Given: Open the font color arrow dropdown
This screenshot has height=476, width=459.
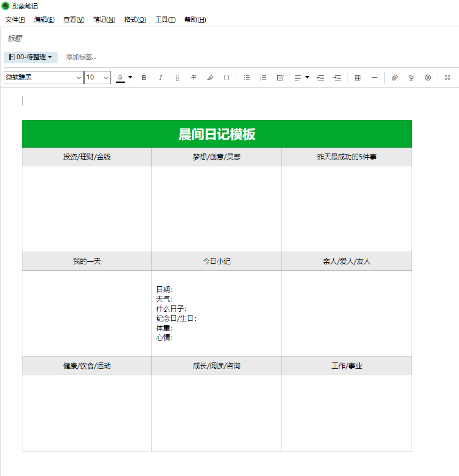Looking at the screenshot, I should pyautogui.click(x=130, y=77).
